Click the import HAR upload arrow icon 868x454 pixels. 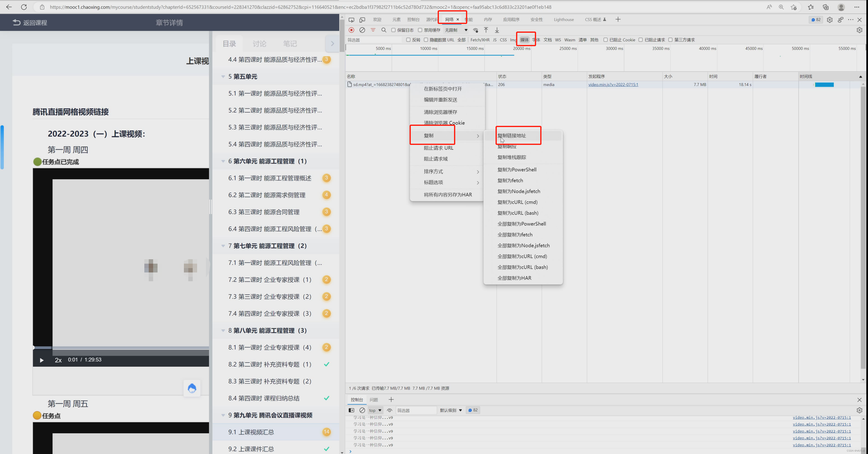pos(486,30)
